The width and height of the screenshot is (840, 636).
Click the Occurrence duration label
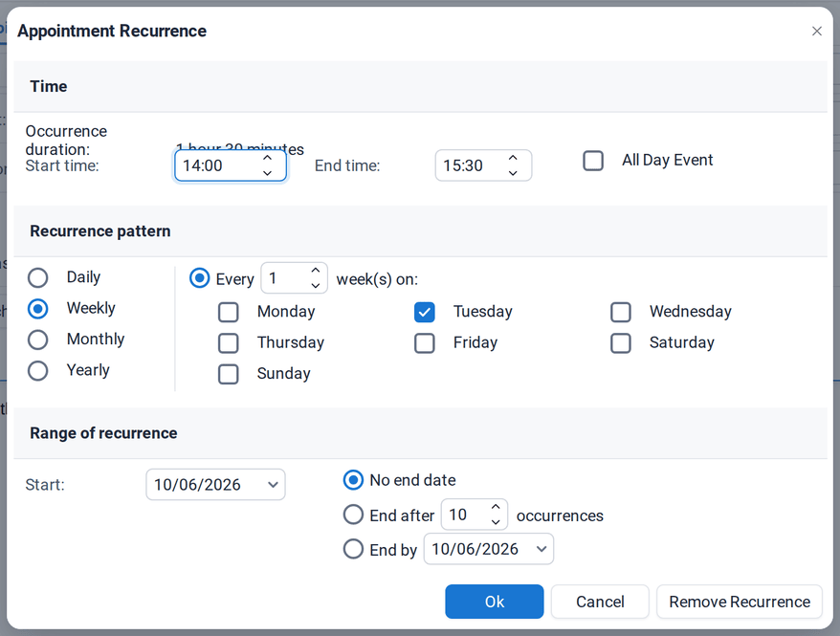(x=66, y=141)
